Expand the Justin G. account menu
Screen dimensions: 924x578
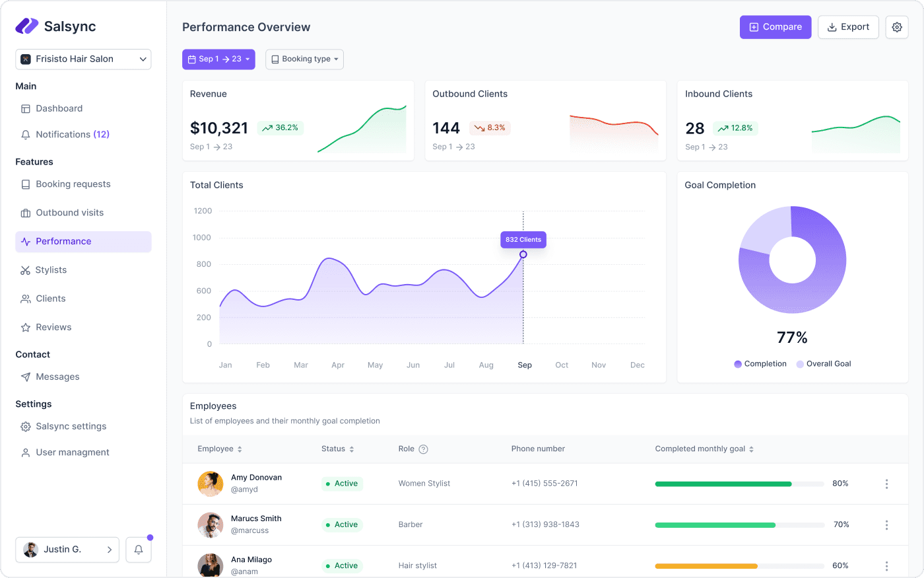click(67, 550)
